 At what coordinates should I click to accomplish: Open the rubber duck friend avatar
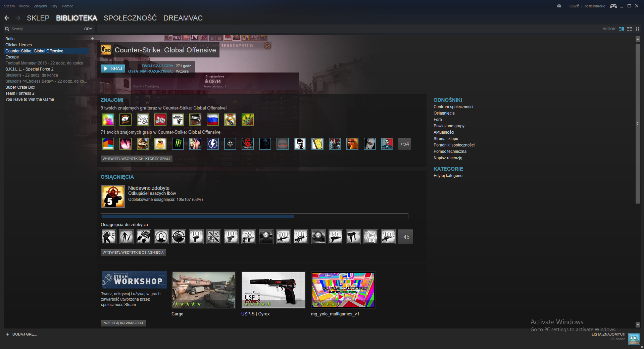[x=160, y=144]
